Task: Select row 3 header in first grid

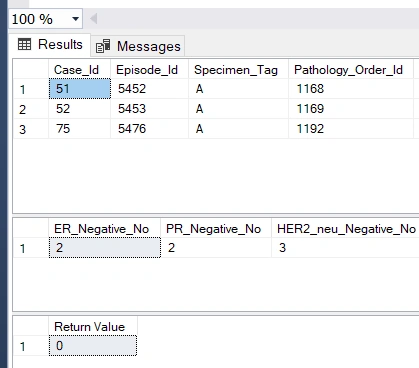Action: point(31,129)
